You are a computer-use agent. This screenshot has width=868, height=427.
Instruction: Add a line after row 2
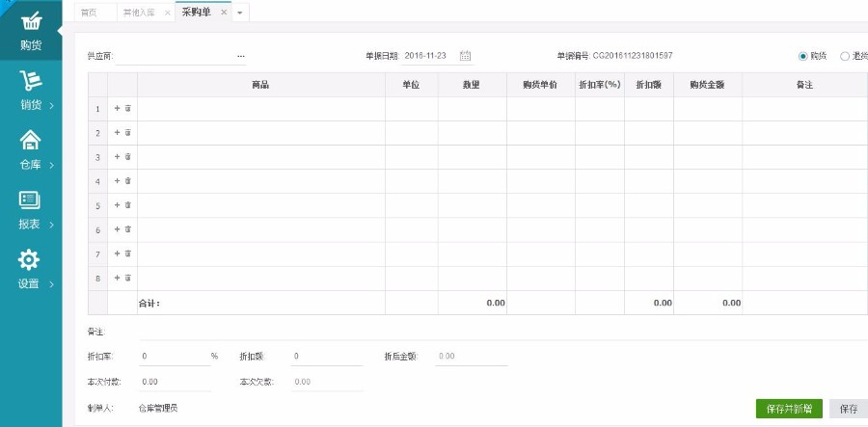point(117,133)
